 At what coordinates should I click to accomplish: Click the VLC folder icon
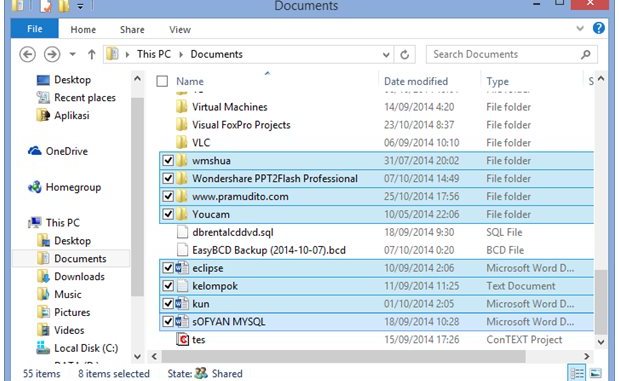182,142
